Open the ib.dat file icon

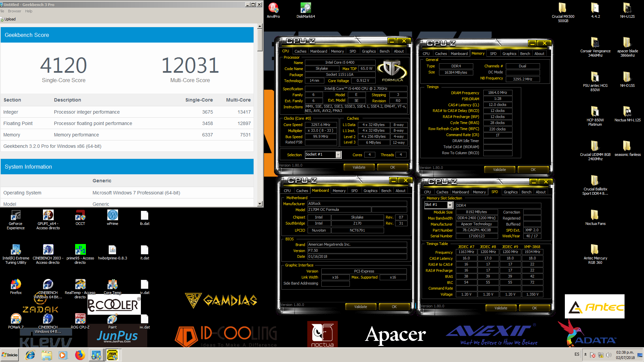tap(145, 218)
